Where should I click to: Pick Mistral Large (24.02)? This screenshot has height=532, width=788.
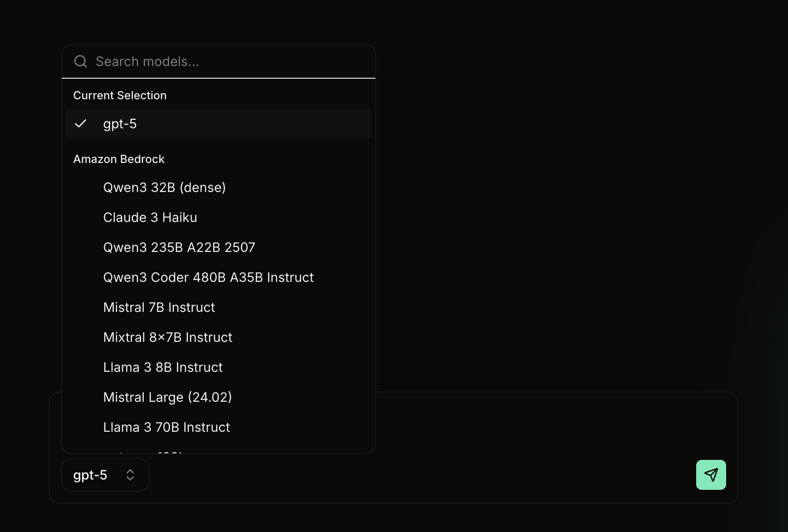pyautogui.click(x=167, y=397)
